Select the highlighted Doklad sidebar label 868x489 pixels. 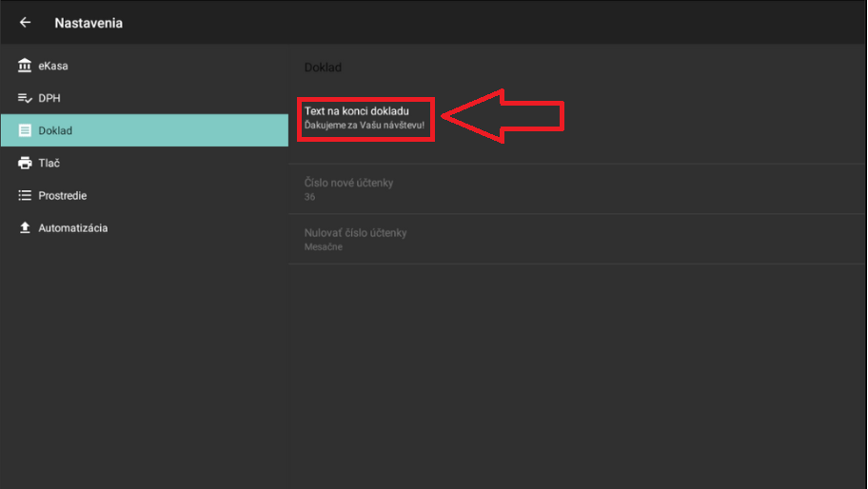point(55,130)
